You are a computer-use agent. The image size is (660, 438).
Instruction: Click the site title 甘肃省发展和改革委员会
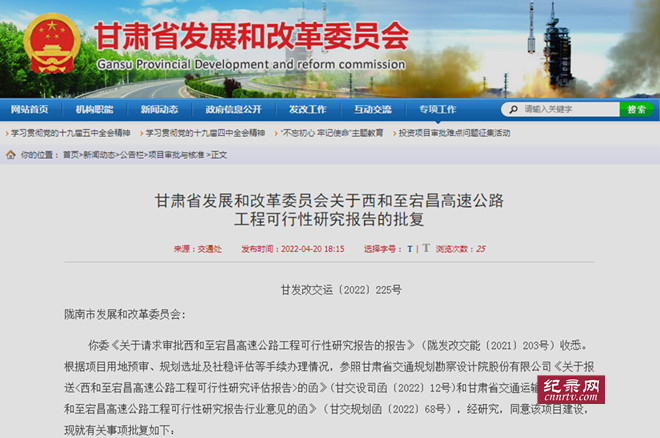click(252, 36)
